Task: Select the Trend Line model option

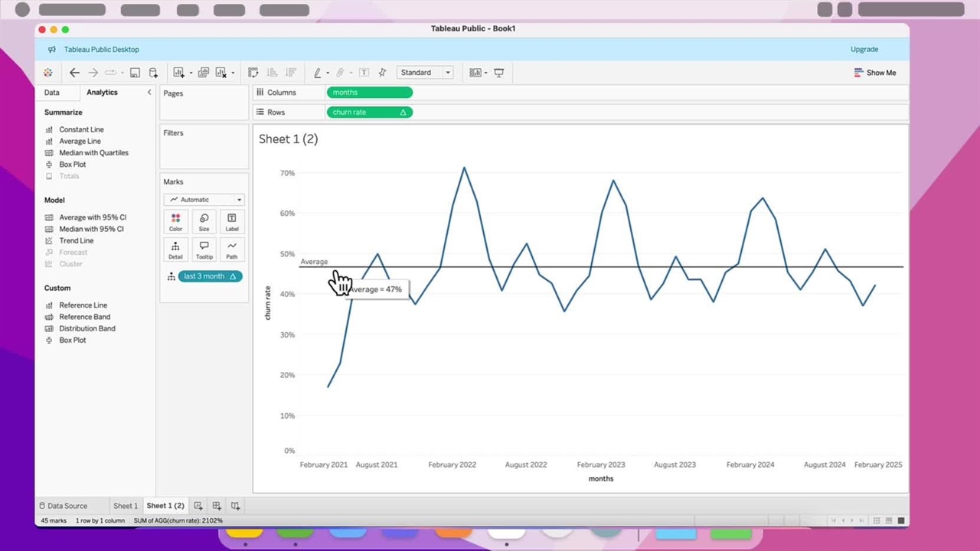Action: tap(76, 241)
